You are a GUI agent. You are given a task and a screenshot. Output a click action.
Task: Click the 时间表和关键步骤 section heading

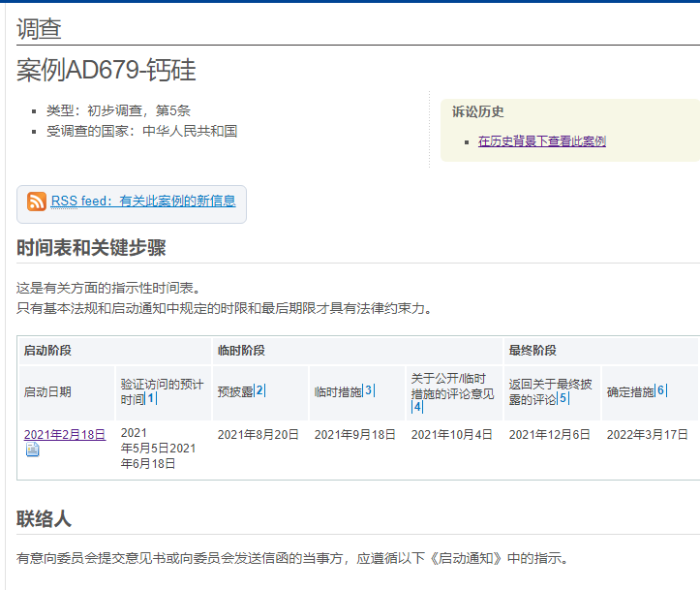(91, 248)
